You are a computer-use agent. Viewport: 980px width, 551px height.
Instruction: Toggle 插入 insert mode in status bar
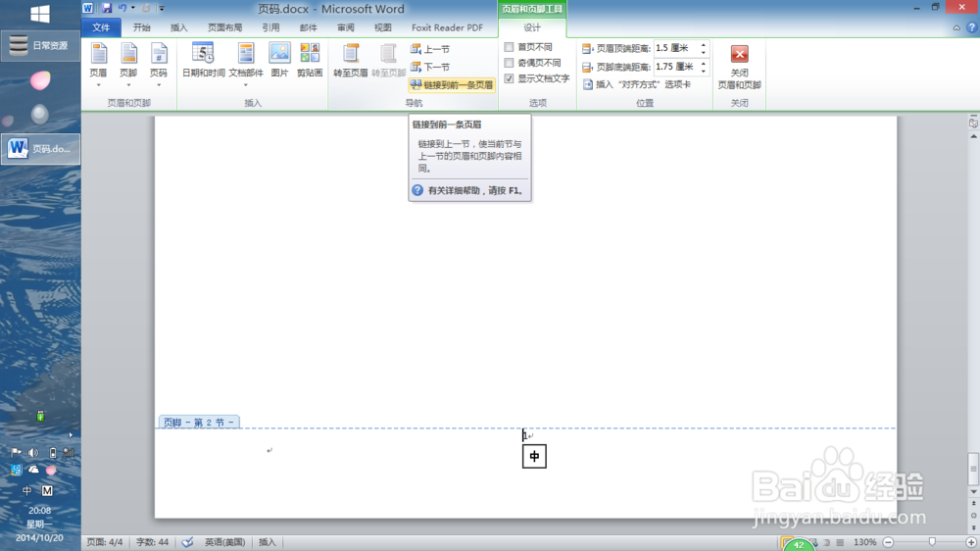coord(267,542)
